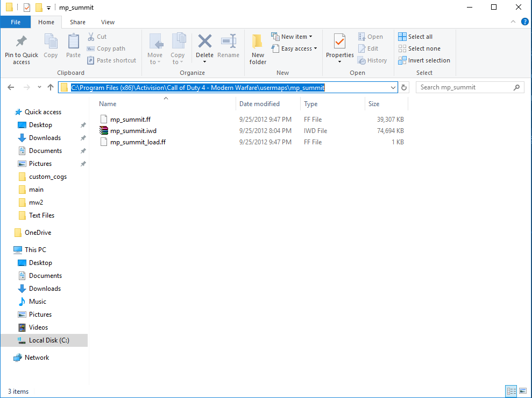Click the Copy ribbon button

tap(51, 46)
